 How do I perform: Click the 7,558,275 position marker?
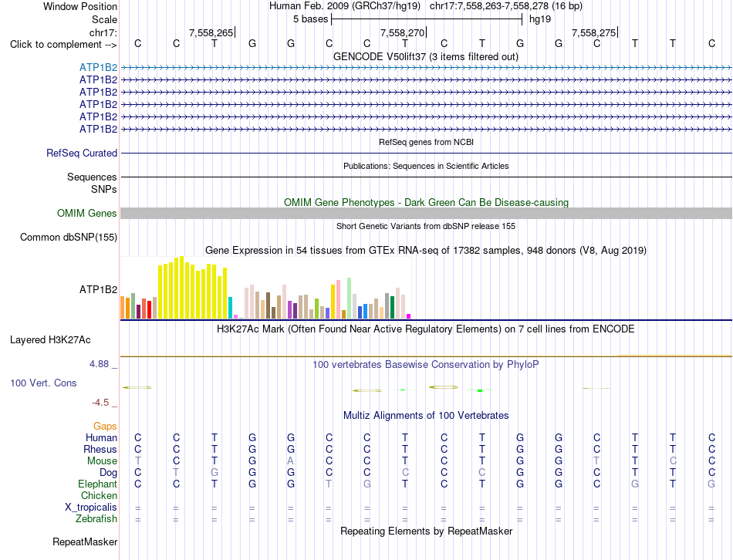tap(594, 32)
